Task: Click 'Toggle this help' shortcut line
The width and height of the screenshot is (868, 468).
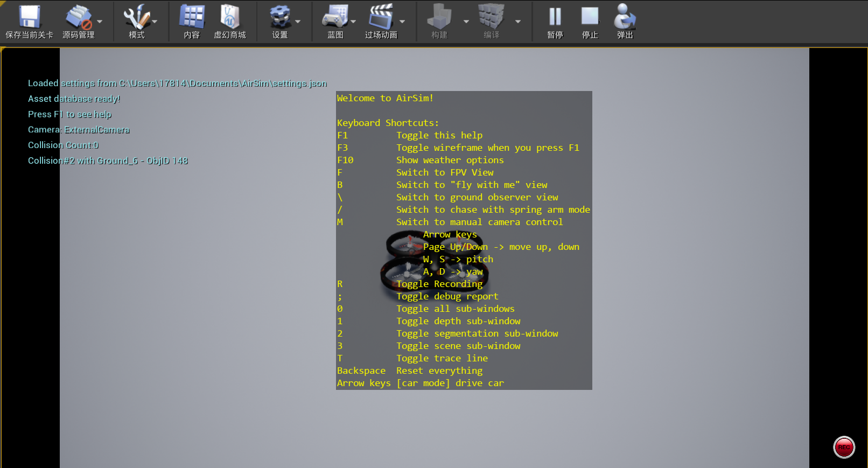Action: pos(439,135)
